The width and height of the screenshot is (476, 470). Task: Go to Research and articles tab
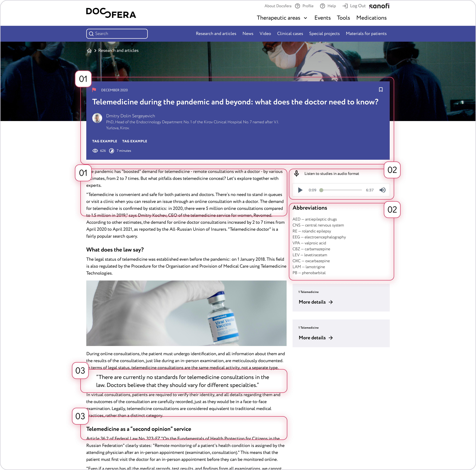tap(216, 33)
